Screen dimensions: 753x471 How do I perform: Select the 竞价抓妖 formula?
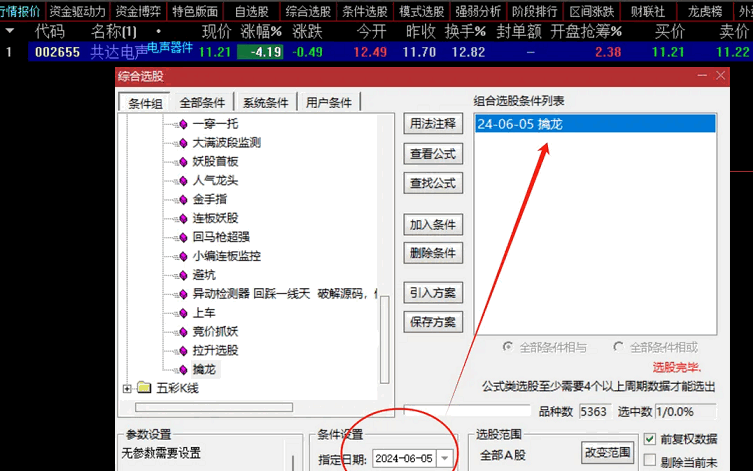[x=215, y=331]
